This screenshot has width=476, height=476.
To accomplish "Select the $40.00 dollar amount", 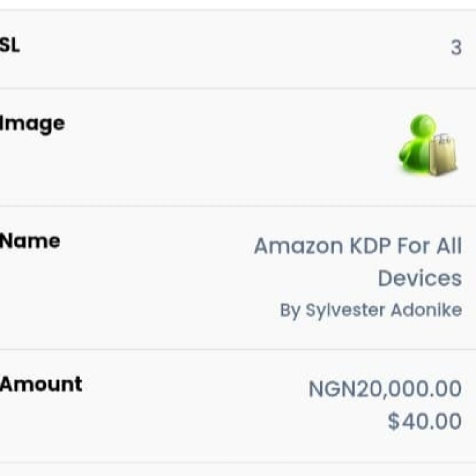I will point(425,421).
